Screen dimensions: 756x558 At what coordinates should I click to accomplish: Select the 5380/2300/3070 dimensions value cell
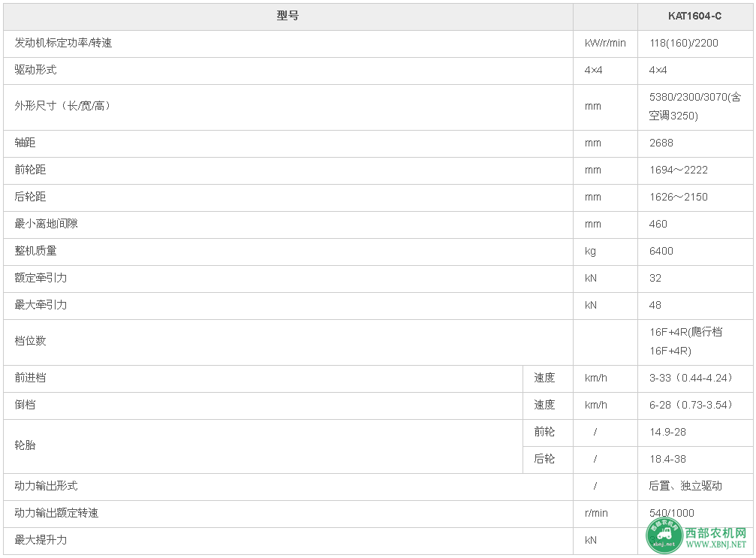[694, 107]
